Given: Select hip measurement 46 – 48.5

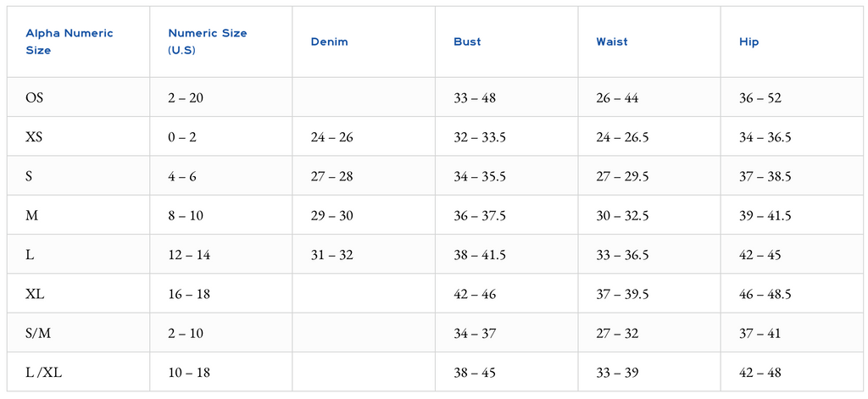Looking at the screenshot, I should [x=765, y=295].
